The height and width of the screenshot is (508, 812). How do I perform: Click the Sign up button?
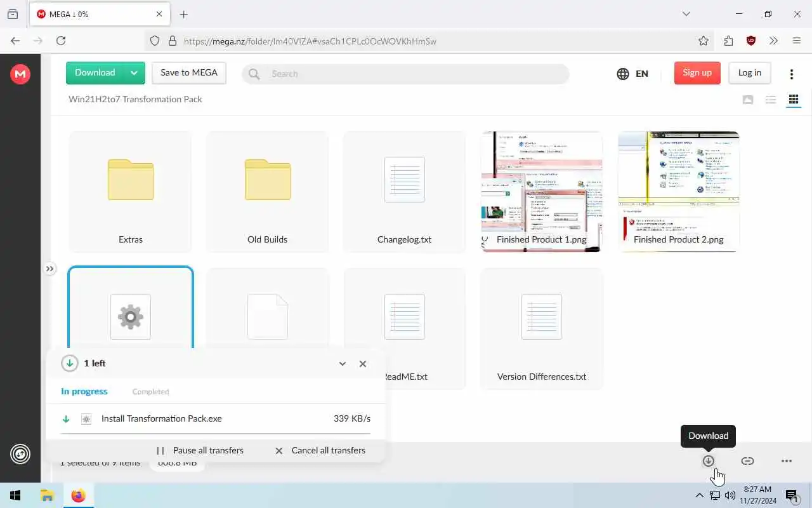[697, 73]
